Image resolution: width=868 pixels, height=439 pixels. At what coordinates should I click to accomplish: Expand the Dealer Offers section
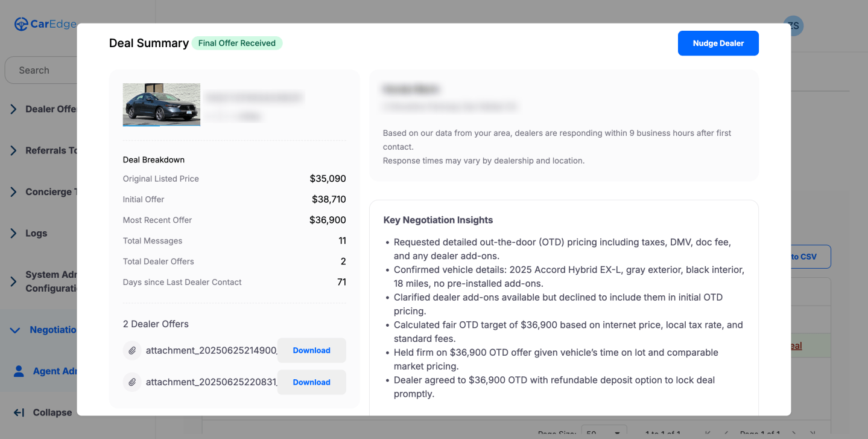pyautogui.click(x=13, y=109)
